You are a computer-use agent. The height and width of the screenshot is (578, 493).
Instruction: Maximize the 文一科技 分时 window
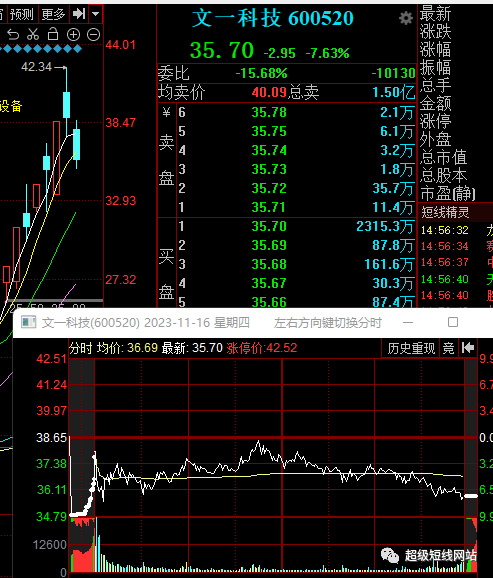coord(453,322)
